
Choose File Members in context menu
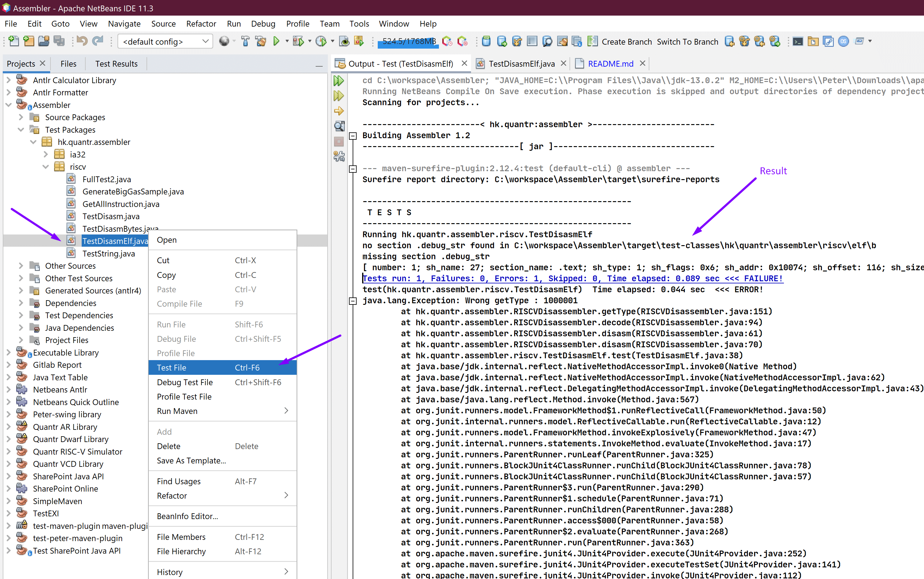[x=222, y=537]
